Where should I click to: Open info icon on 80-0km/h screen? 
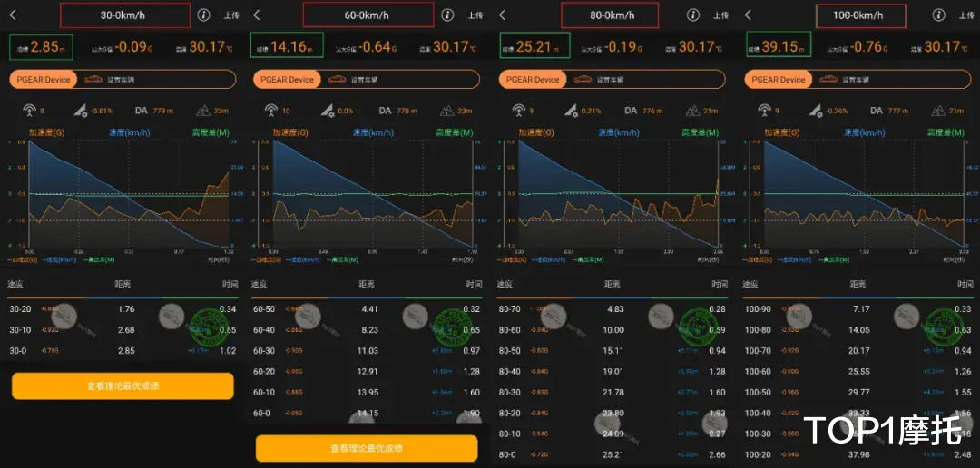[x=692, y=15]
